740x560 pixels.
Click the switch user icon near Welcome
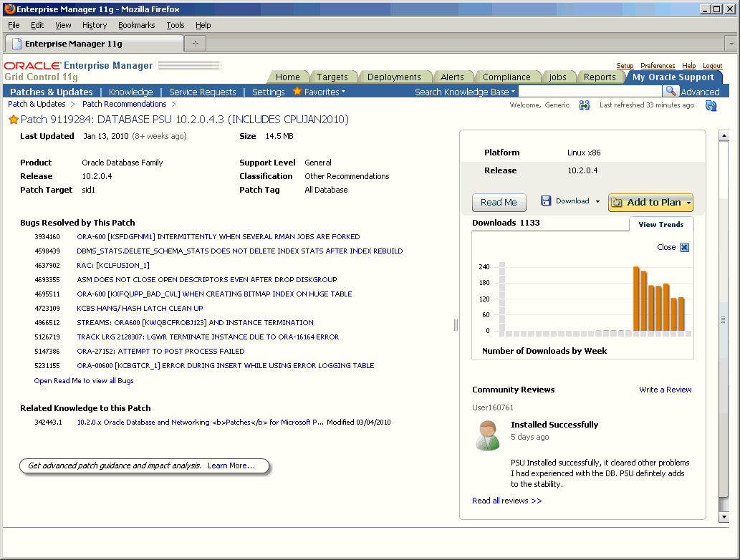click(585, 105)
